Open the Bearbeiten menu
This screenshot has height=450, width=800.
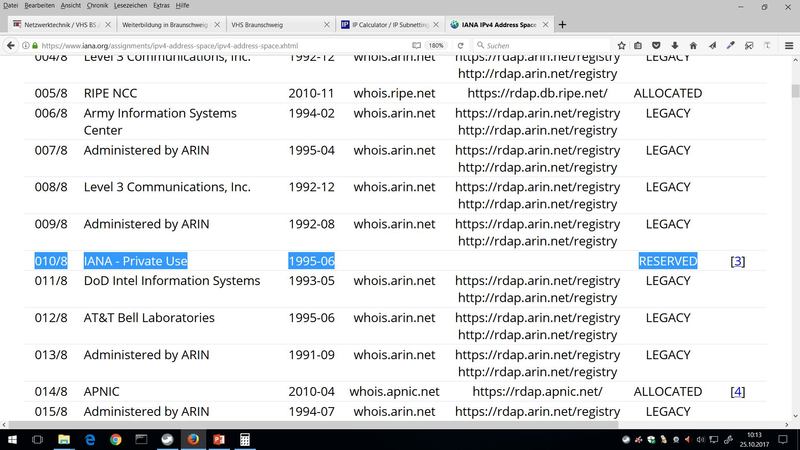39,5
